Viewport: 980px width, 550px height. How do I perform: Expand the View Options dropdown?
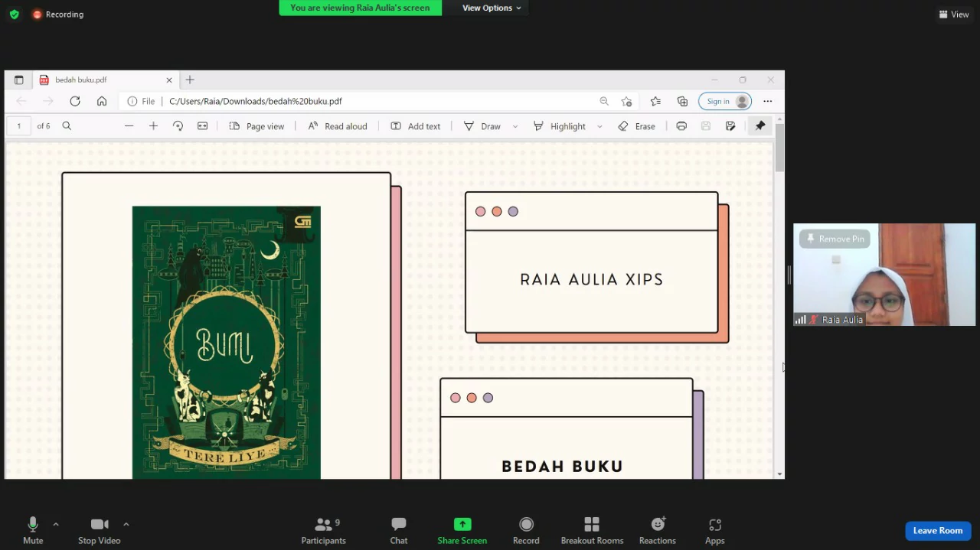click(x=491, y=8)
